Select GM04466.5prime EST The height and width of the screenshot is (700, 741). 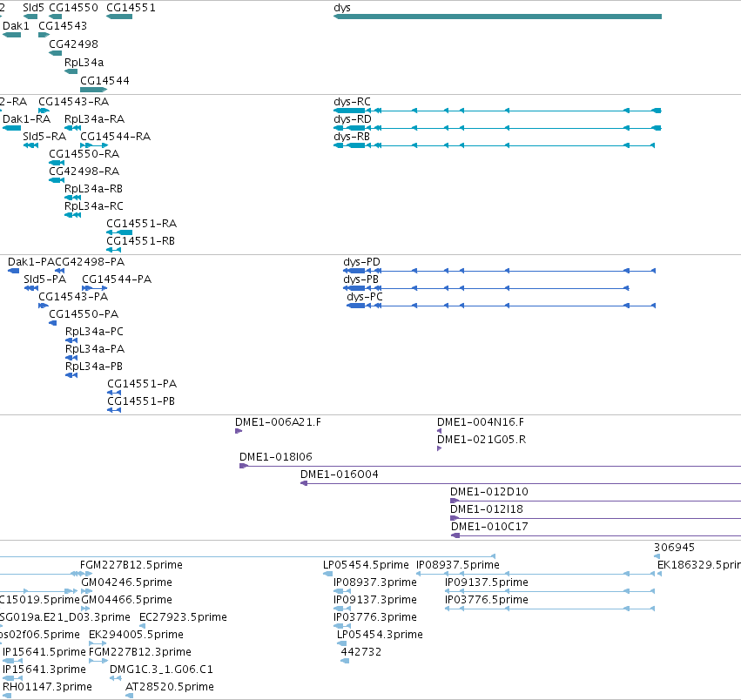point(85,609)
